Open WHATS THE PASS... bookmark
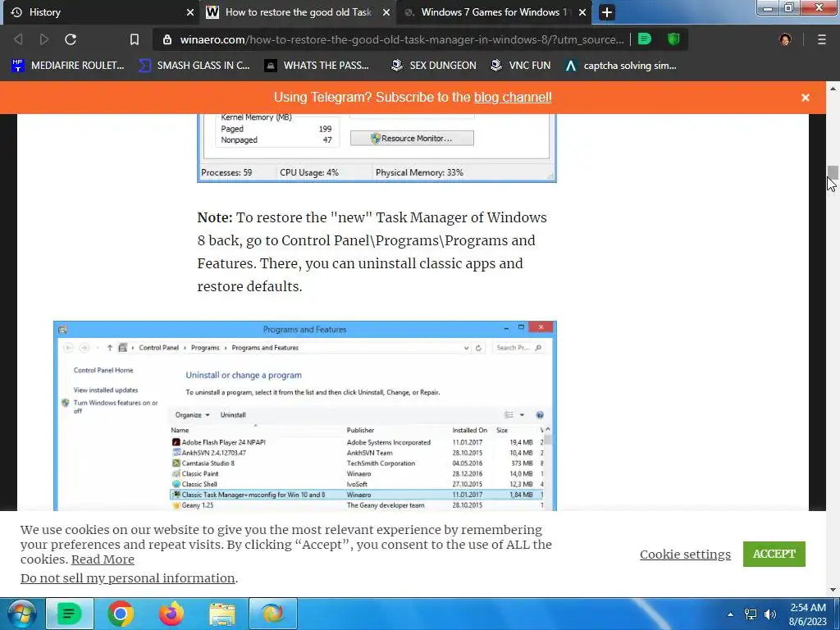840x630 pixels. (x=317, y=66)
